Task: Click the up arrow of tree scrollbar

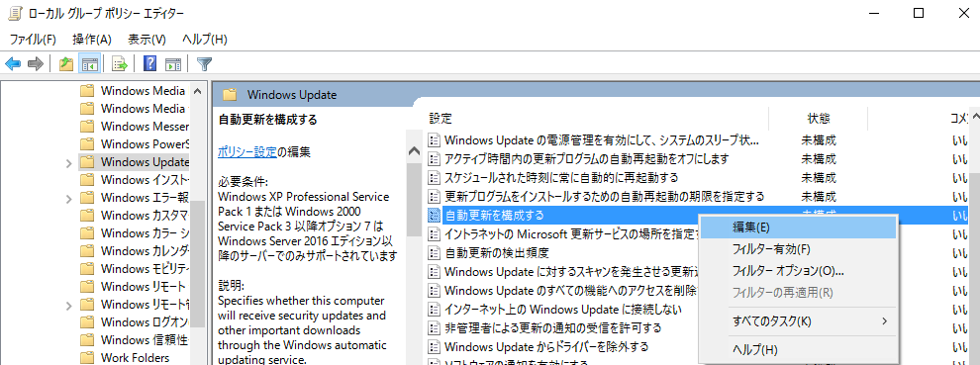Action: (x=198, y=91)
